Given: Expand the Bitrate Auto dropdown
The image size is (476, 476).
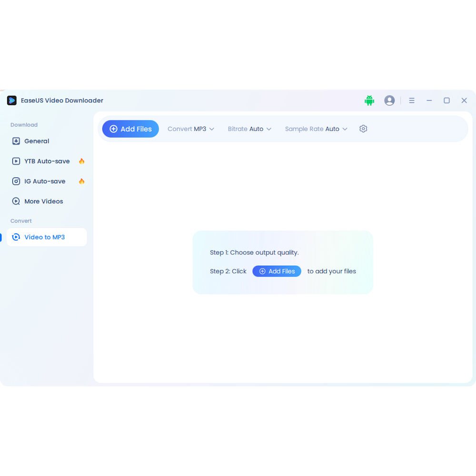Looking at the screenshot, I should pyautogui.click(x=249, y=129).
